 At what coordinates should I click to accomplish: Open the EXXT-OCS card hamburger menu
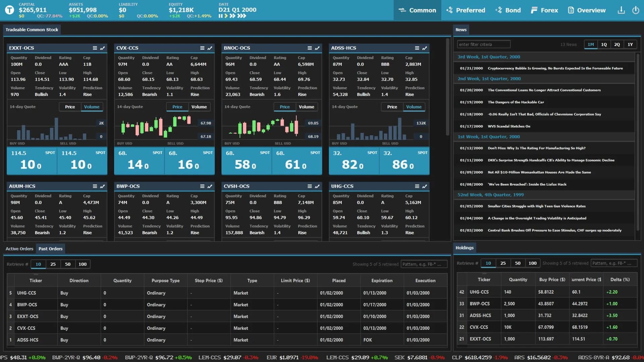[95, 48]
